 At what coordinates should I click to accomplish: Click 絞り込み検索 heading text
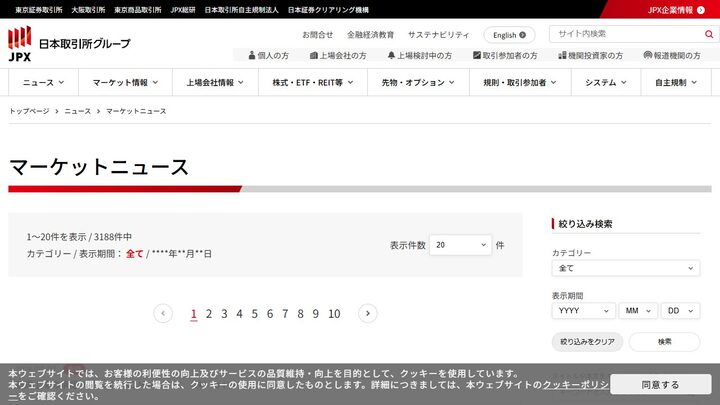pyautogui.click(x=585, y=224)
